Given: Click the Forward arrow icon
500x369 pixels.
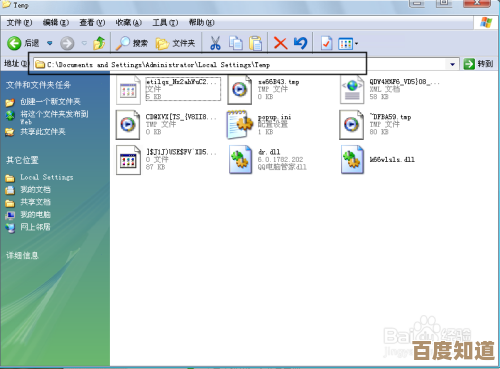Looking at the screenshot, I should point(67,43).
